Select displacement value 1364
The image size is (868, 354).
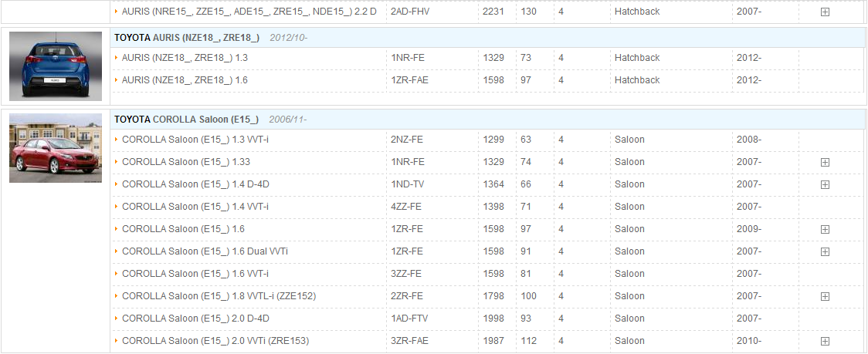493,184
